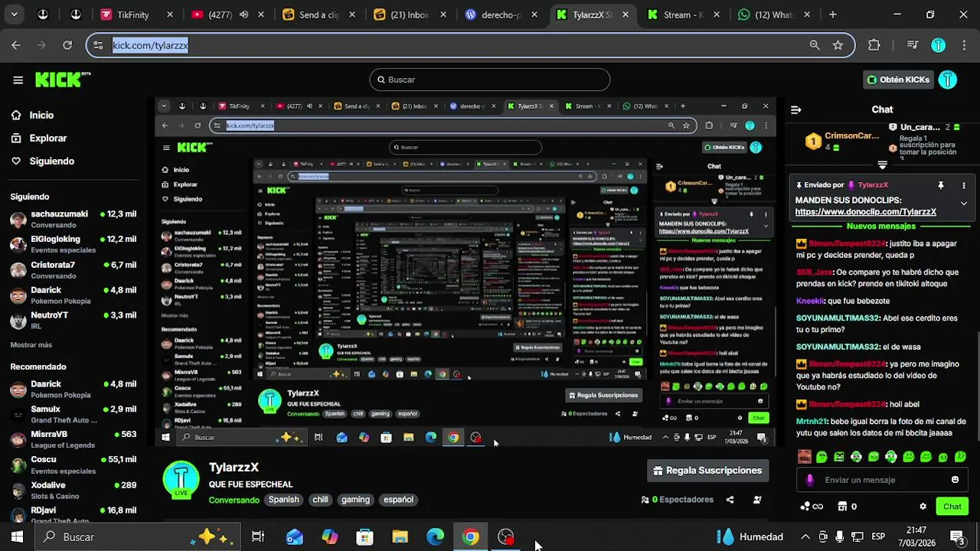Image resolution: width=980 pixels, height=551 pixels.
Task: Click the user avatar in Kick header
Action: point(948,80)
